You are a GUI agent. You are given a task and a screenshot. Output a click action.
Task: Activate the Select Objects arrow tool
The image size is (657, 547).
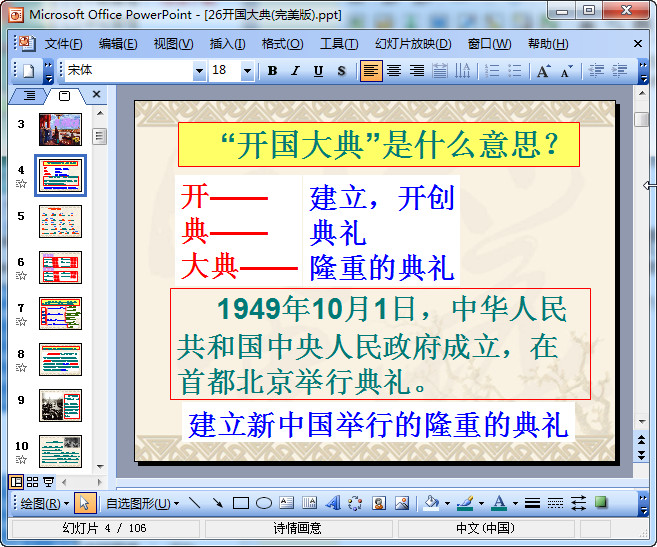click(x=85, y=503)
